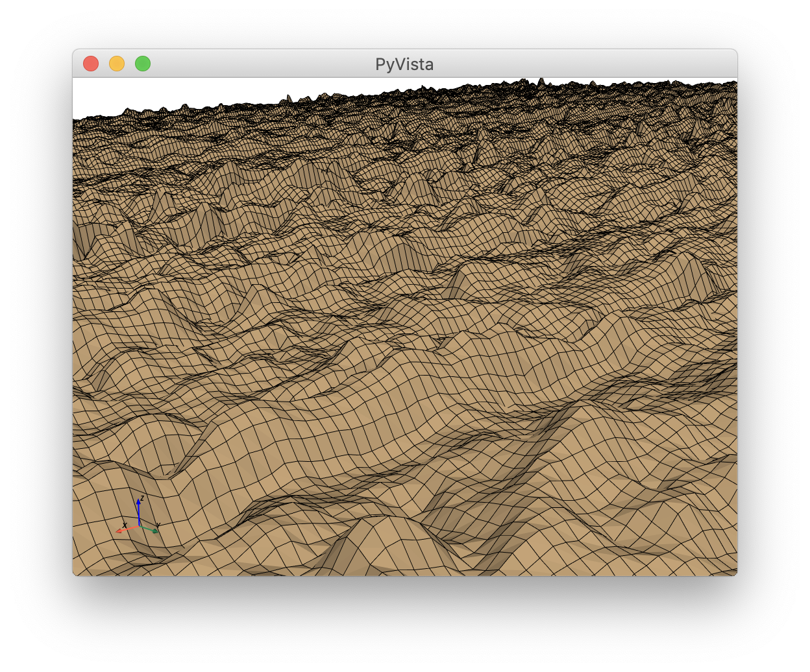Click the tip of the blue Z arrow
The width and height of the screenshot is (810, 672).
coord(138,501)
